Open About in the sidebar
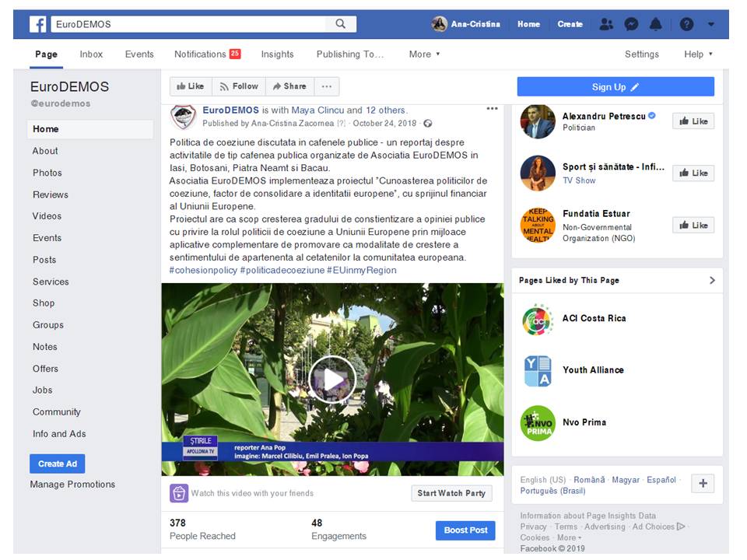 click(45, 151)
